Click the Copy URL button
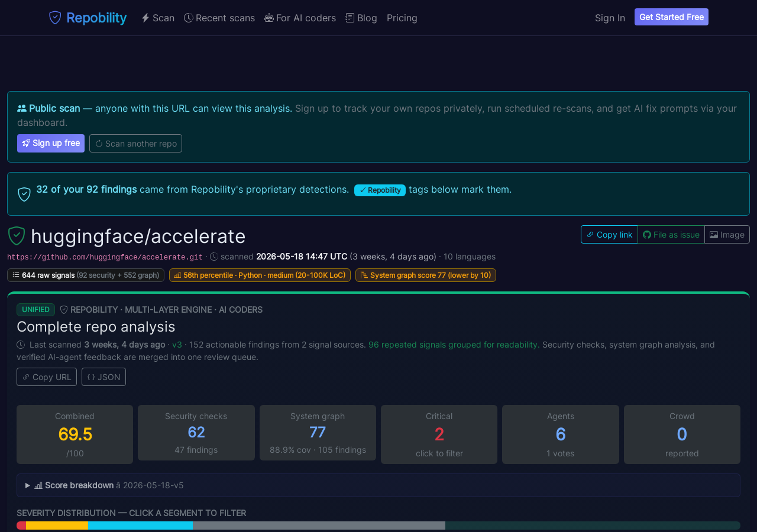The image size is (757, 532). pos(47,377)
